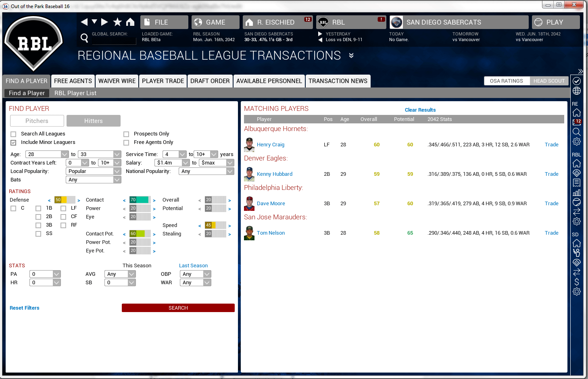Open minimum Age dropdown showing 28

[47, 154]
